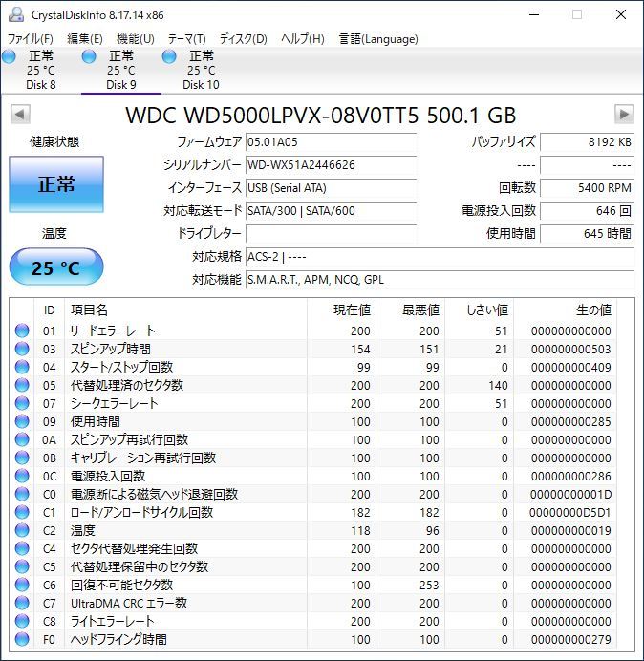Click the previous disk arrow button
The width and height of the screenshot is (644, 661).
(x=20, y=115)
